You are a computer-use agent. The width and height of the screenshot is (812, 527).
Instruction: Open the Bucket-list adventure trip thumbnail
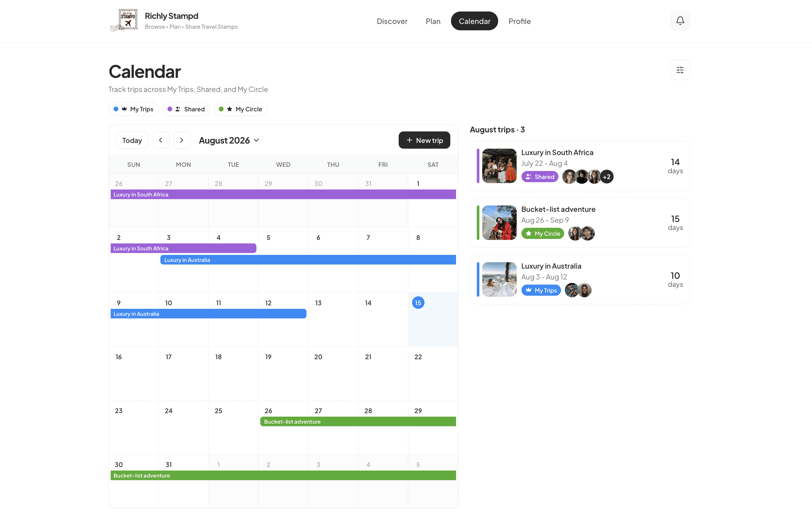coord(499,223)
